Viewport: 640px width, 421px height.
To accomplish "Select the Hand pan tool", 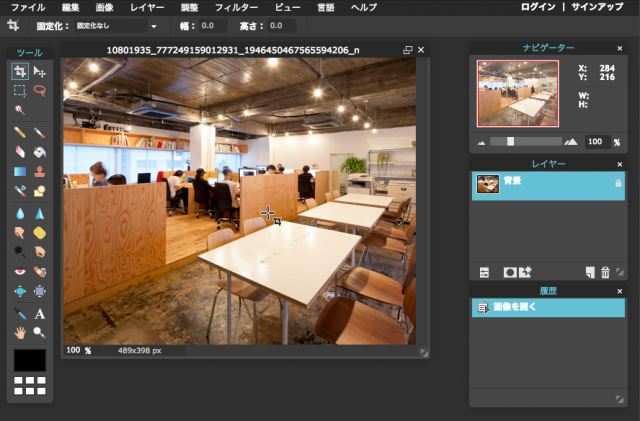I will point(20,333).
